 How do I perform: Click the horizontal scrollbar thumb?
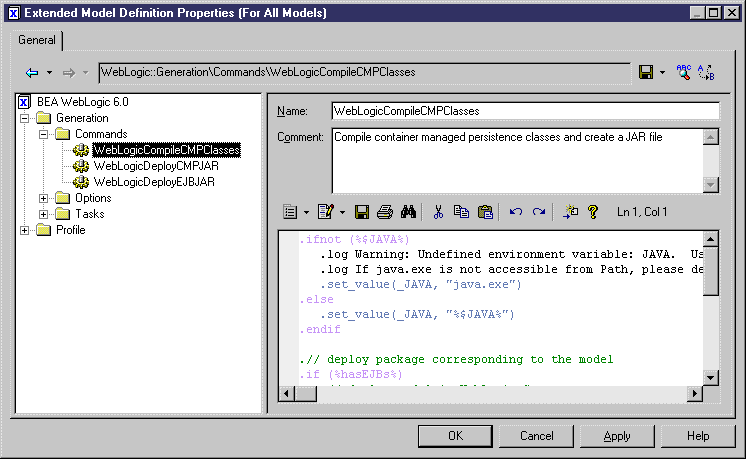pos(305,394)
